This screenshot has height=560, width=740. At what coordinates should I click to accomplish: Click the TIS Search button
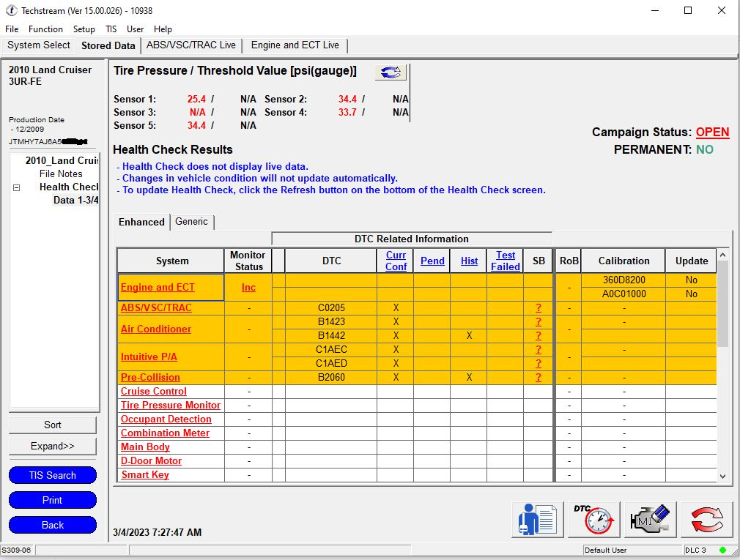53,475
